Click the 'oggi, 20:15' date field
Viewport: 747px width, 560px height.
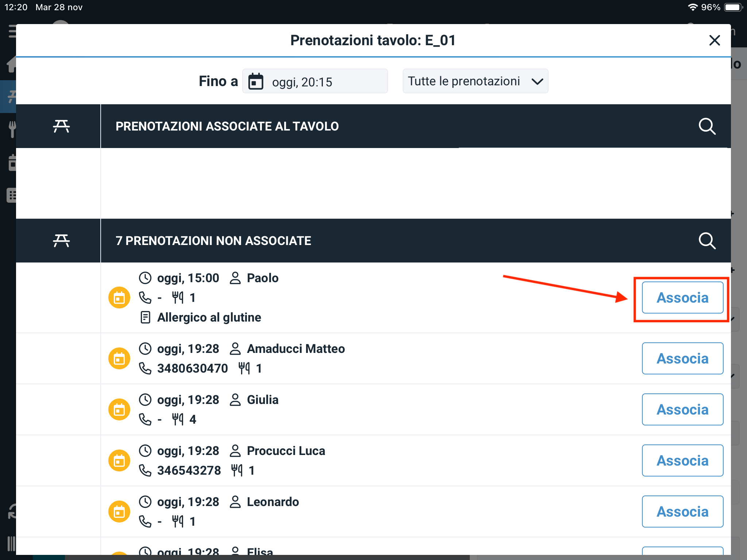coord(315,82)
